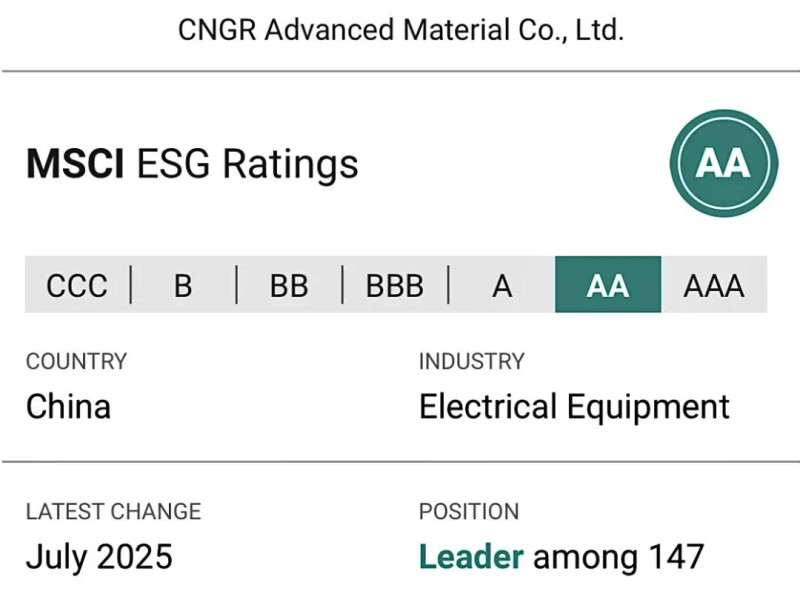
Task: Click the COUNTRY label
Action: tap(76, 361)
